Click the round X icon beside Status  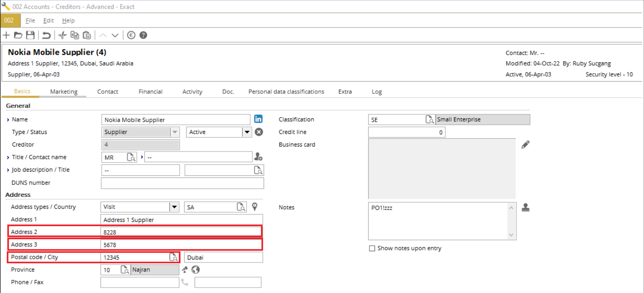click(x=259, y=132)
